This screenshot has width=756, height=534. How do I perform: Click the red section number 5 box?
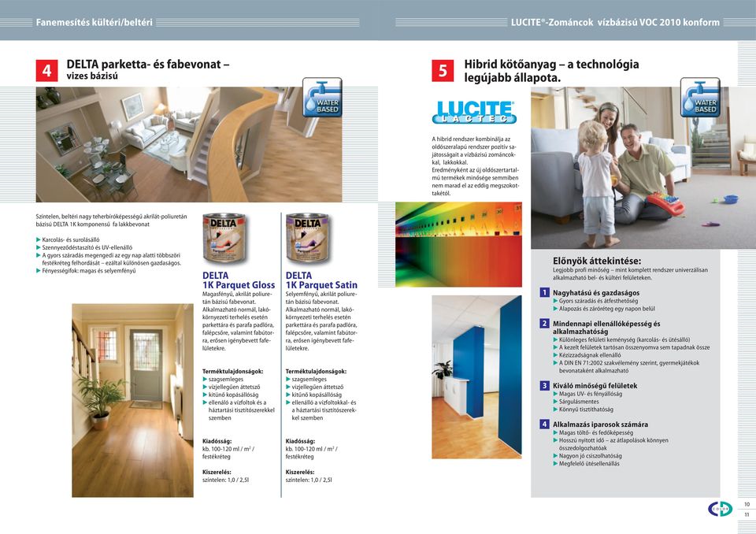[x=443, y=71]
